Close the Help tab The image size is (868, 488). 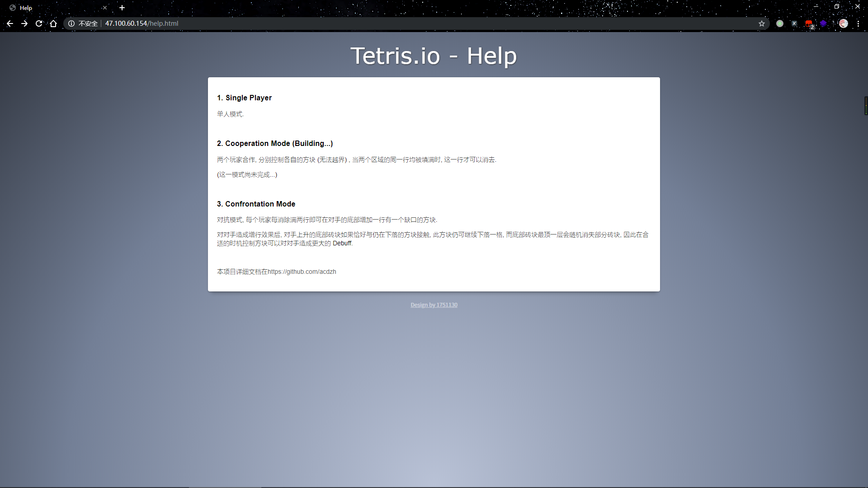click(x=105, y=8)
